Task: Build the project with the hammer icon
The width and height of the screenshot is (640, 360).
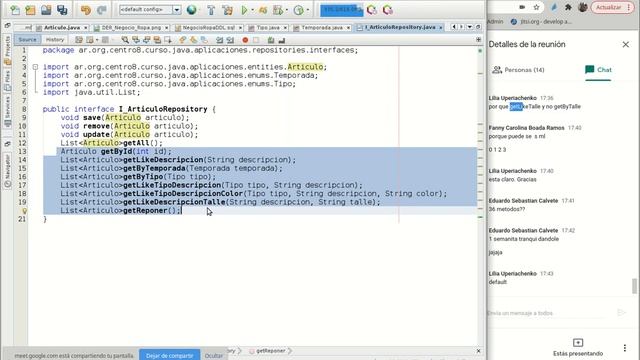Action: (x=211, y=10)
